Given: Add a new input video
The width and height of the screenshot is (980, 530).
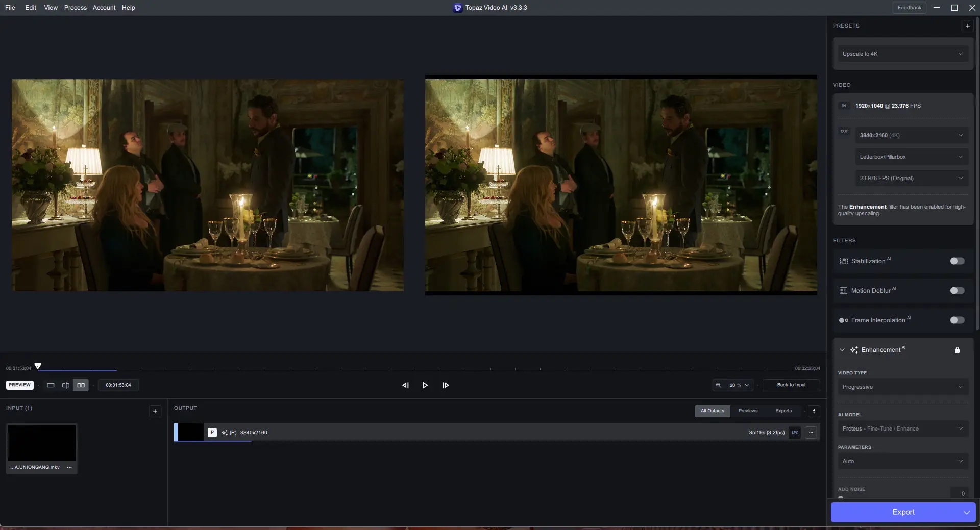Looking at the screenshot, I should click(x=155, y=411).
